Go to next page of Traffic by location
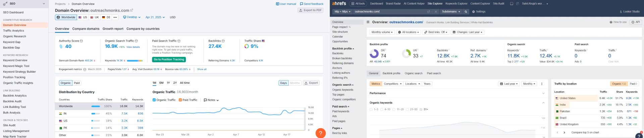Screen dimensions: 644x138 tap(564, 133)
